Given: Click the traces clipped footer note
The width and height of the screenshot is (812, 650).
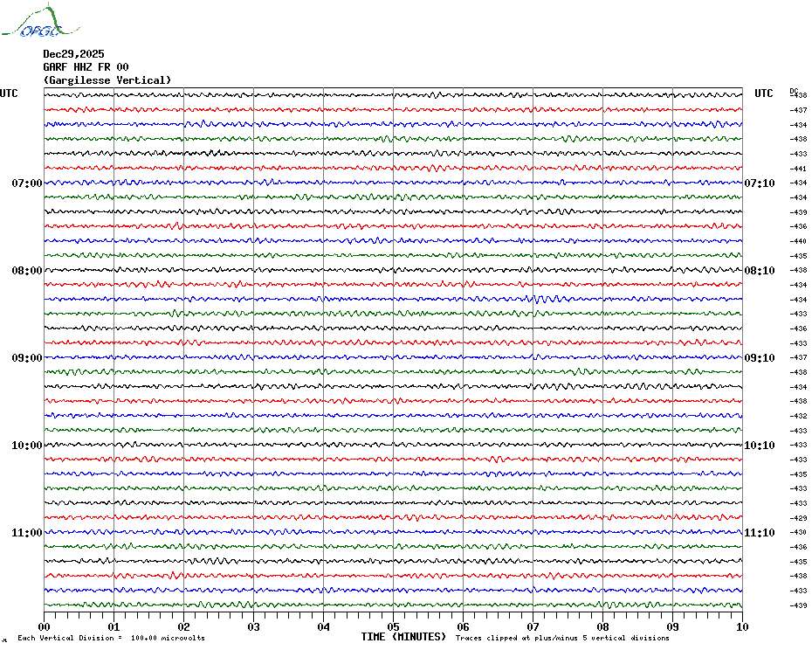Looking at the screenshot, I should coord(562,639).
